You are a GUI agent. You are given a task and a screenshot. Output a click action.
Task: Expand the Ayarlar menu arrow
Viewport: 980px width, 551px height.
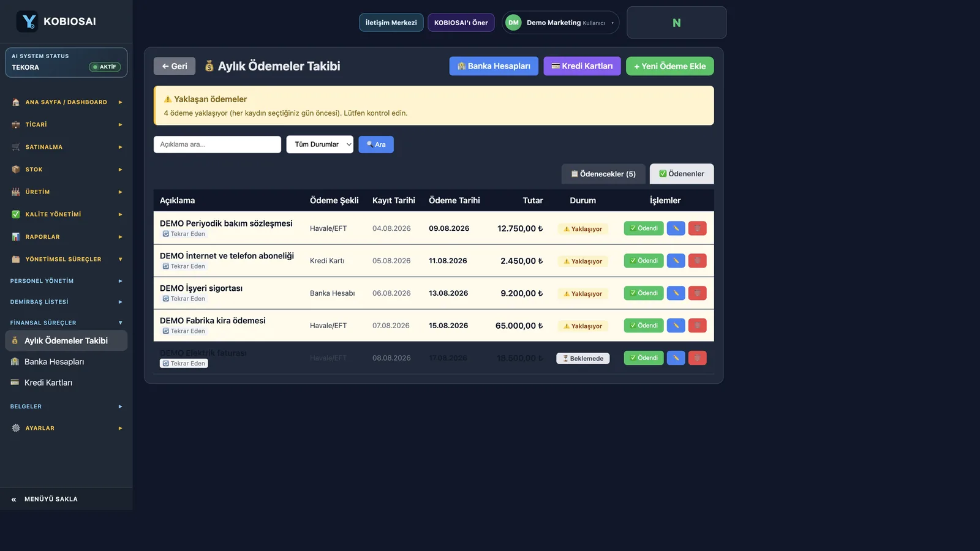coord(120,429)
